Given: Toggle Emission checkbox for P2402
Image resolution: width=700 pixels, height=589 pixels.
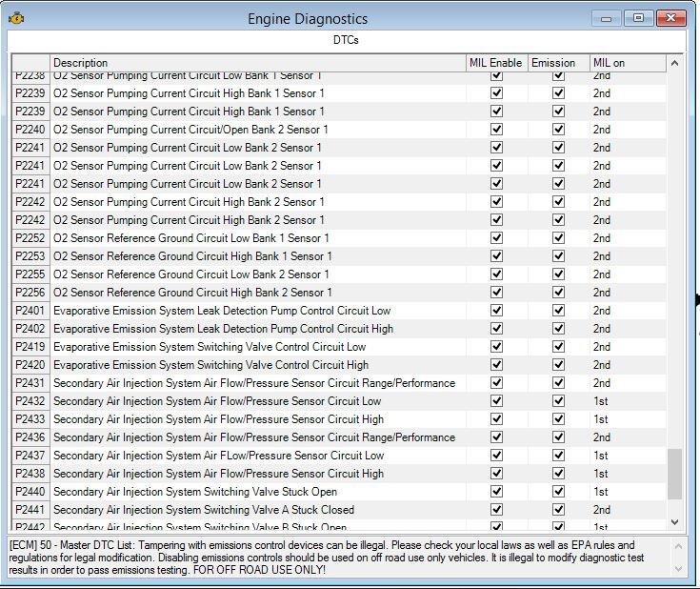Looking at the screenshot, I should coord(558,329).
